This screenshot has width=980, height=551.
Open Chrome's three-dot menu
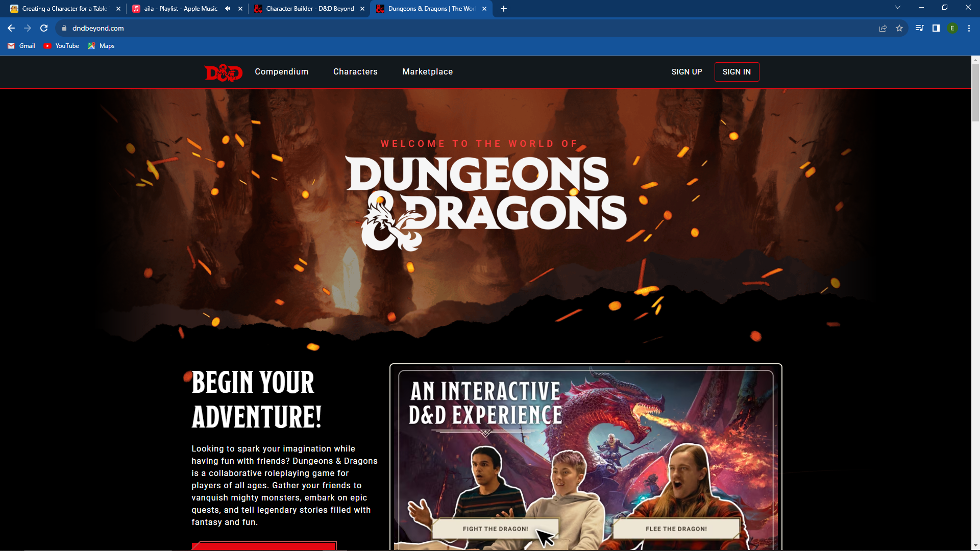(x=968, y=28)
